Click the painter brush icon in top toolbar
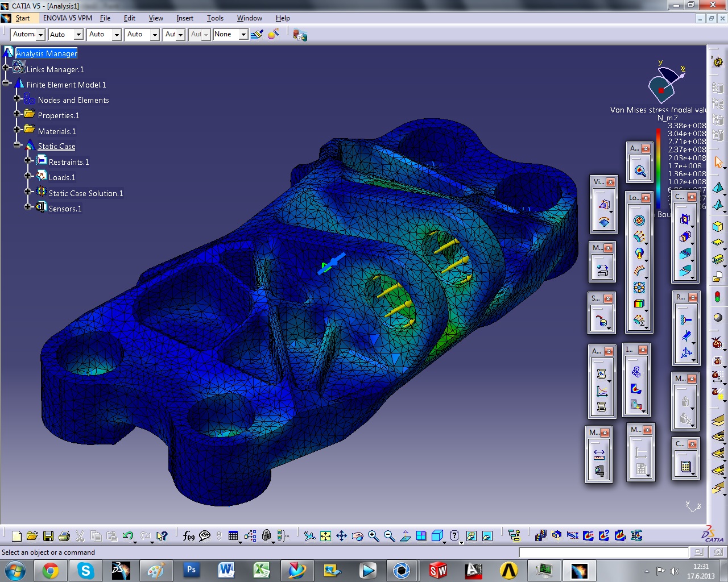This screenshot has width=728, height=582. tap(257, 35)
